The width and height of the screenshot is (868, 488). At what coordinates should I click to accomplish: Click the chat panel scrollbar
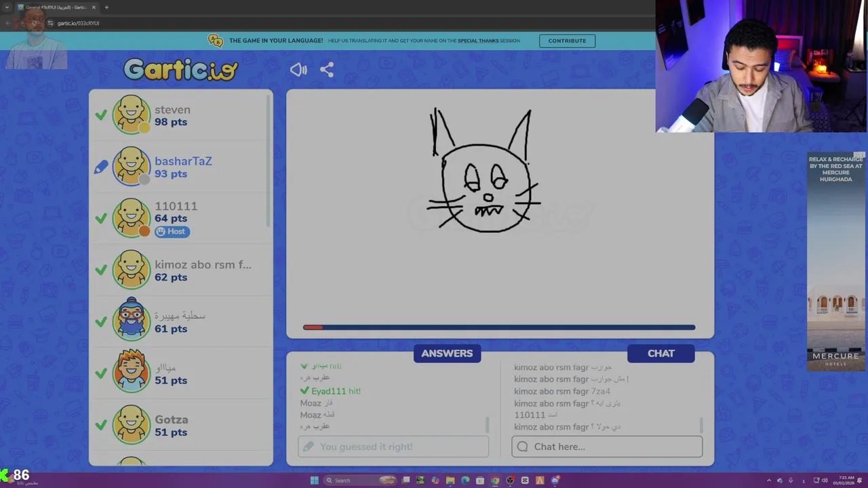(x=701, y=425)
